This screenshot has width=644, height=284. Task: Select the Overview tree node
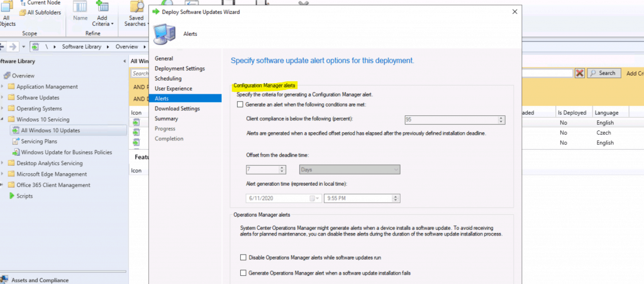click(x=19, y=76)
